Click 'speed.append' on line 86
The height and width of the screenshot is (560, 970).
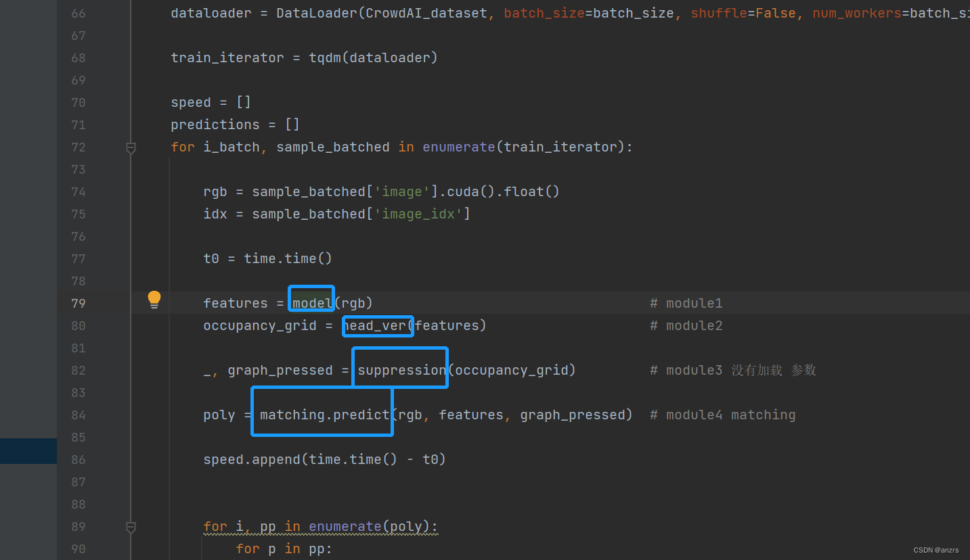(252, 459)
